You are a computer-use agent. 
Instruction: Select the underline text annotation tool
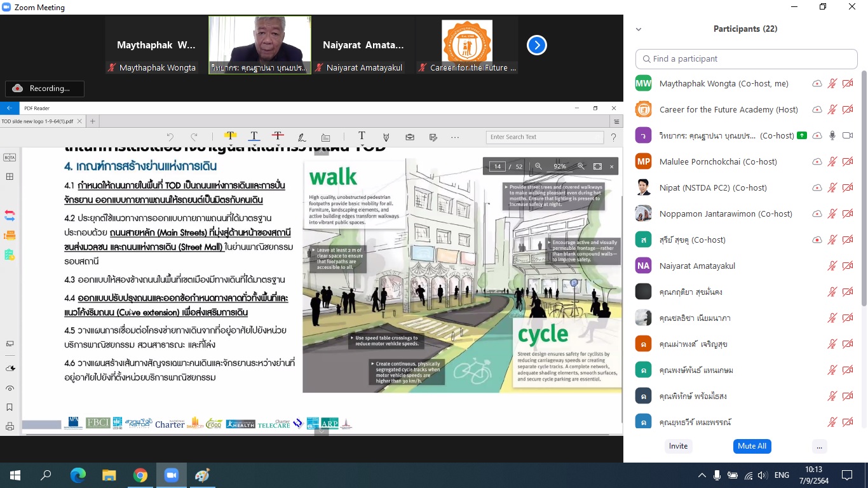(x=254, y=137)
